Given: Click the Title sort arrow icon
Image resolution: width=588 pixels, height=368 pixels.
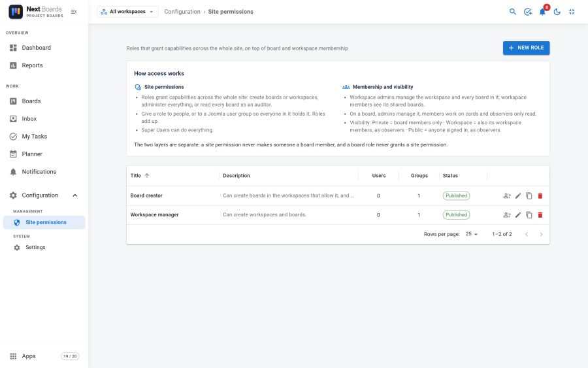Looking at the screenshot, I should click(147, 176).
